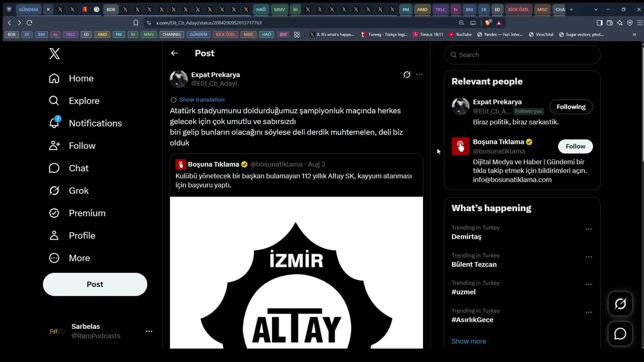Open the VirusTotal bookmark

541,35
